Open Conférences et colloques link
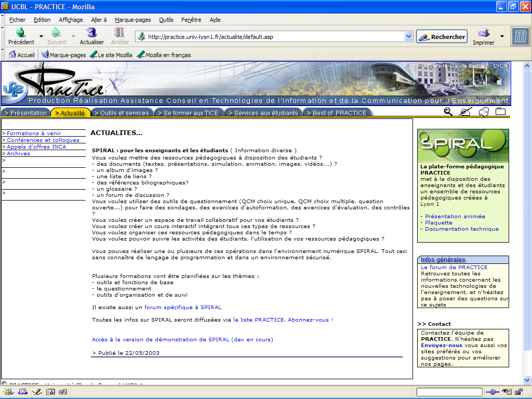Image resolution: width=532 pixels, height=399 pixels. pos(43,140)
